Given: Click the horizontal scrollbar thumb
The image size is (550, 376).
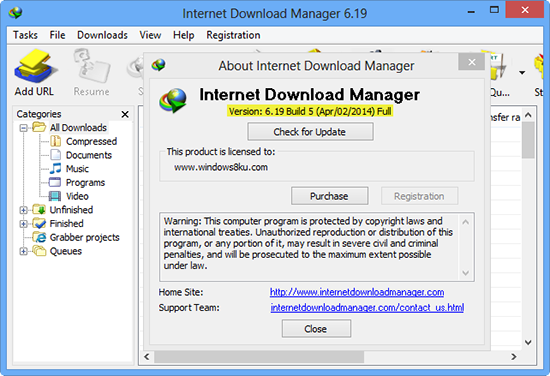Looking at the screenshot, I should [x=259, y=357].
